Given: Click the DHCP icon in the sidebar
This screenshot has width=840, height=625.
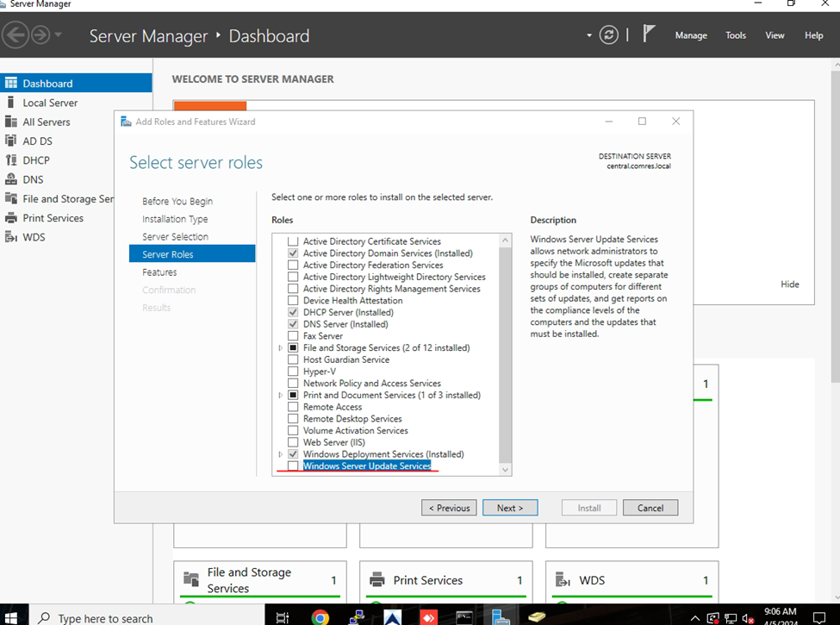Looking at the screenshot, I should (x=11, y=160).
